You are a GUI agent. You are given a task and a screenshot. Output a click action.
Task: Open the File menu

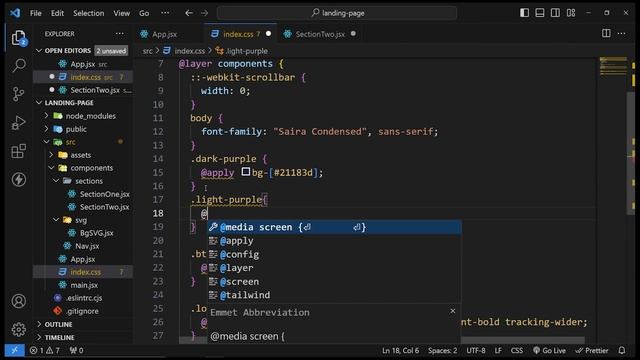(36, 13)
